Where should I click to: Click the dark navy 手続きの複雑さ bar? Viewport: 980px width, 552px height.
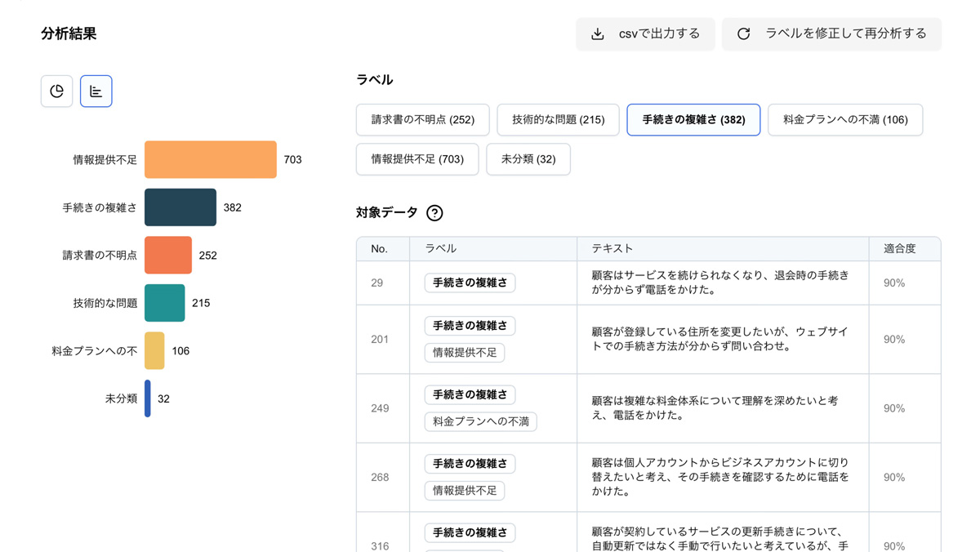click(x=180, y=207)
